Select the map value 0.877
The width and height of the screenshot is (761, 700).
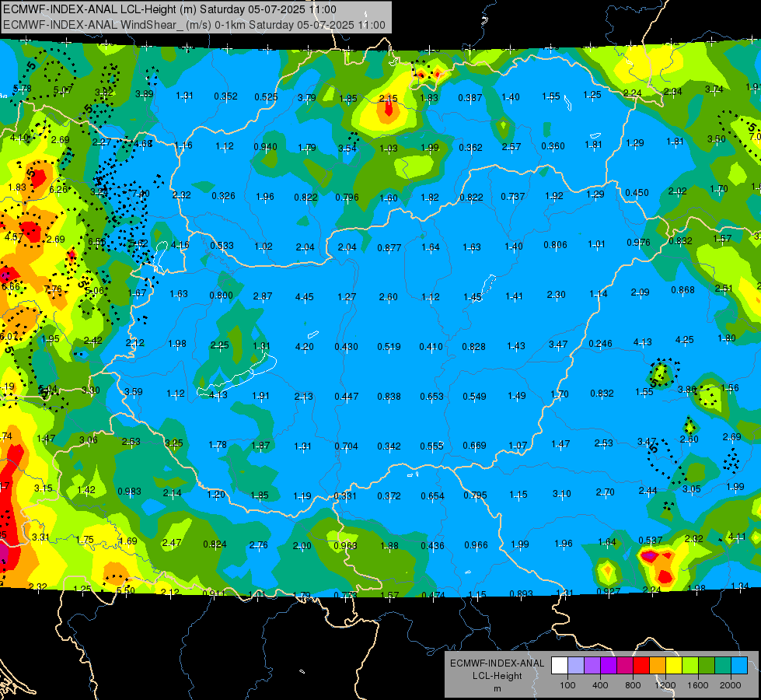coord(389,248)
